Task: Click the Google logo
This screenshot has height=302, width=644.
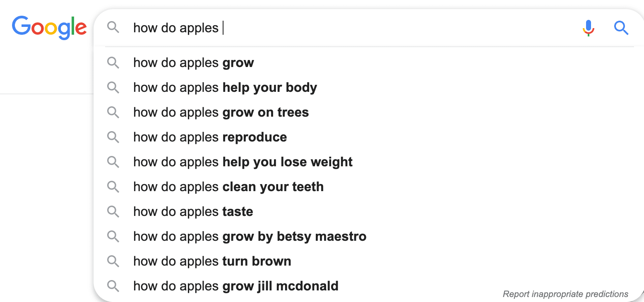Action: click(x=49, y=27)
